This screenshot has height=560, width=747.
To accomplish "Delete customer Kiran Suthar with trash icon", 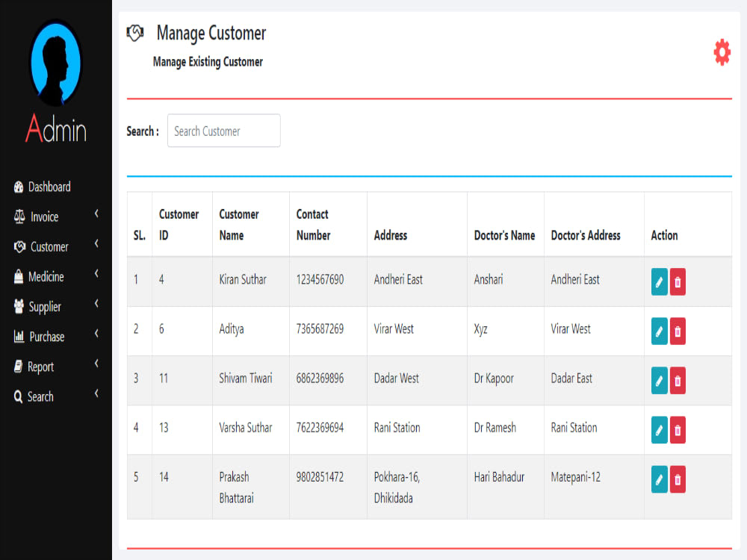I will tap(678, 282).
